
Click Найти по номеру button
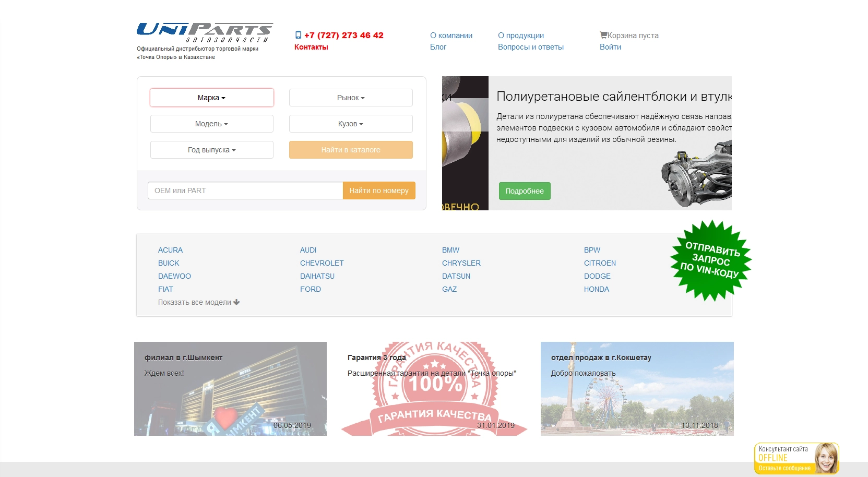379,190
